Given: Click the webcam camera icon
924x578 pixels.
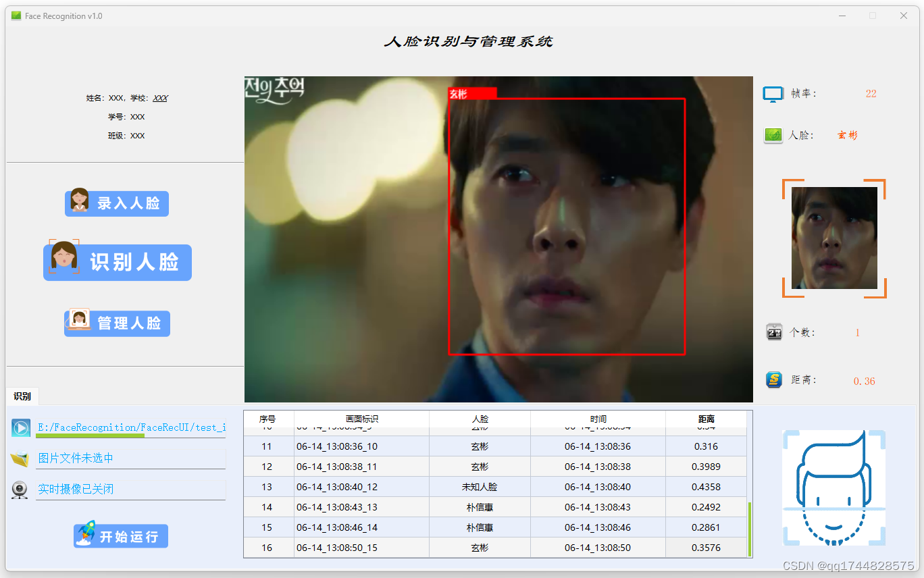Looking at the screenshot, I should coord(20,490).
